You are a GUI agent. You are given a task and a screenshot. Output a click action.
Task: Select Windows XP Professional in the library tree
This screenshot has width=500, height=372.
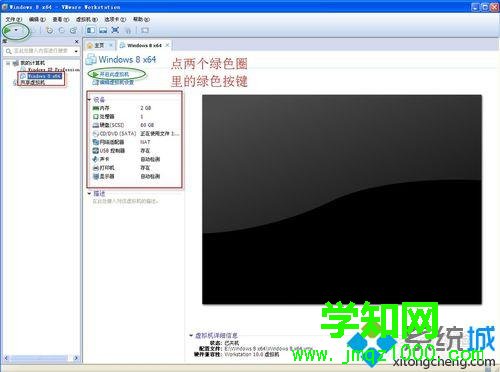[x=53, y=70]
